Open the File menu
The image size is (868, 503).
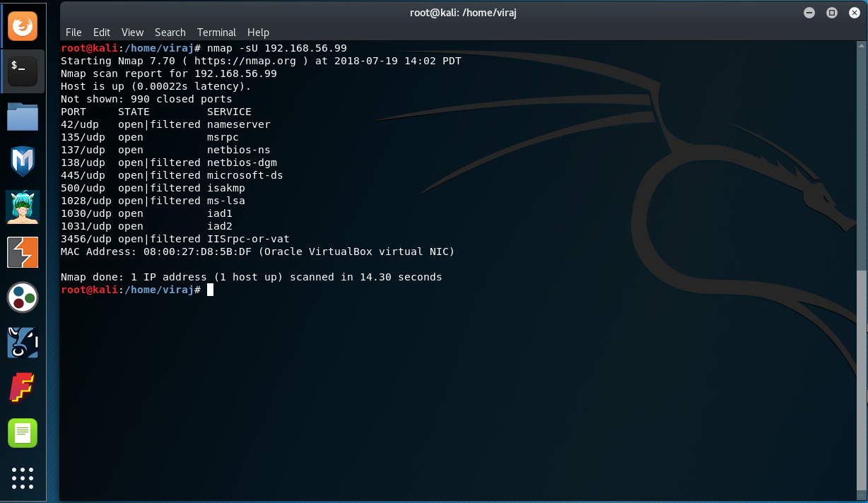tap(74, 32)
